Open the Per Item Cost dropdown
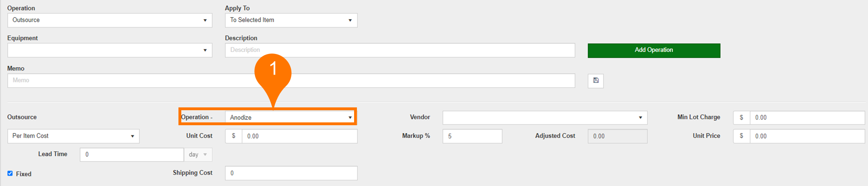868x186 pixels. [x=73, y=136]
